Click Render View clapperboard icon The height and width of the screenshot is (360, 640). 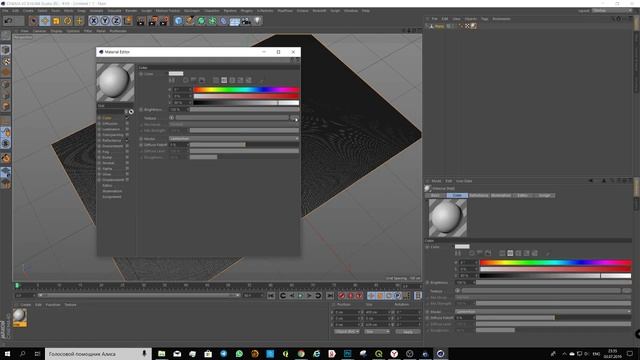(141, 21)
